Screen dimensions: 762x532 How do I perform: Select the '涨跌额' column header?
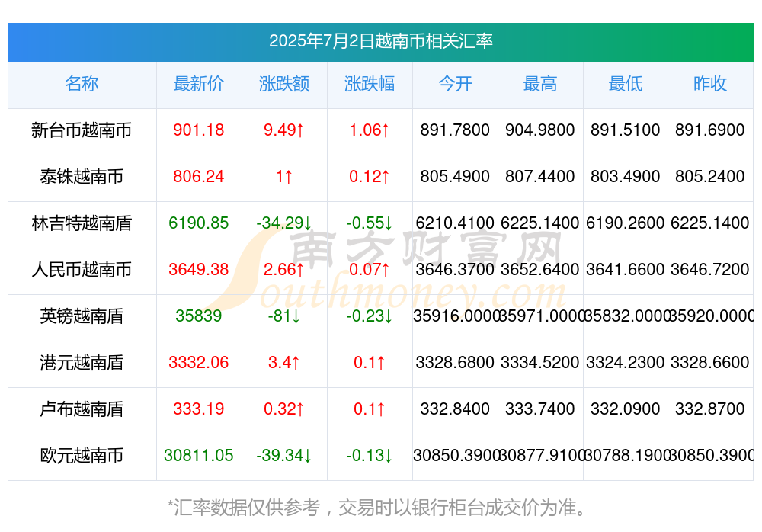coord(283,84)
